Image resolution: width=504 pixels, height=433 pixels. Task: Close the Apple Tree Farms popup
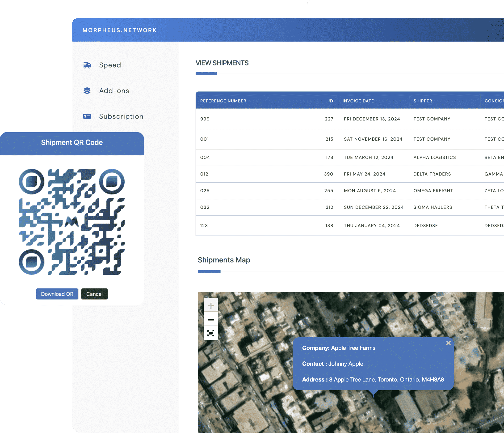click(449, 343)
